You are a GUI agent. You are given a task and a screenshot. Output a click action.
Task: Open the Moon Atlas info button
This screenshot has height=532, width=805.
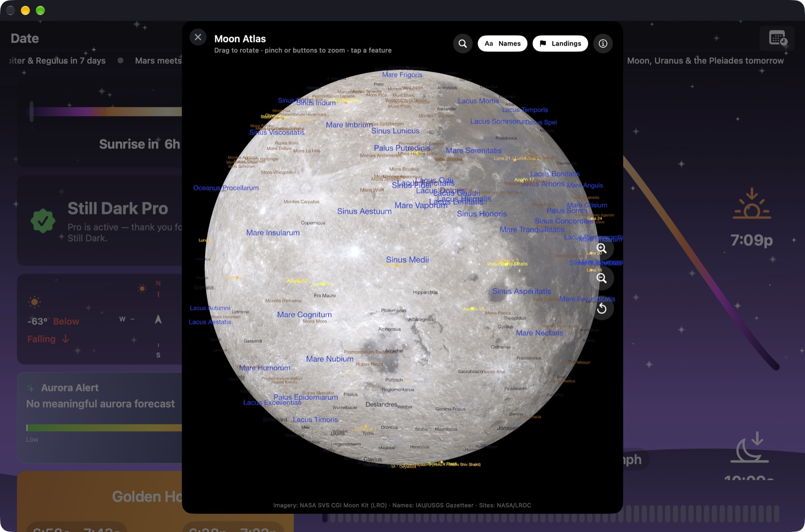coord(603,43)
